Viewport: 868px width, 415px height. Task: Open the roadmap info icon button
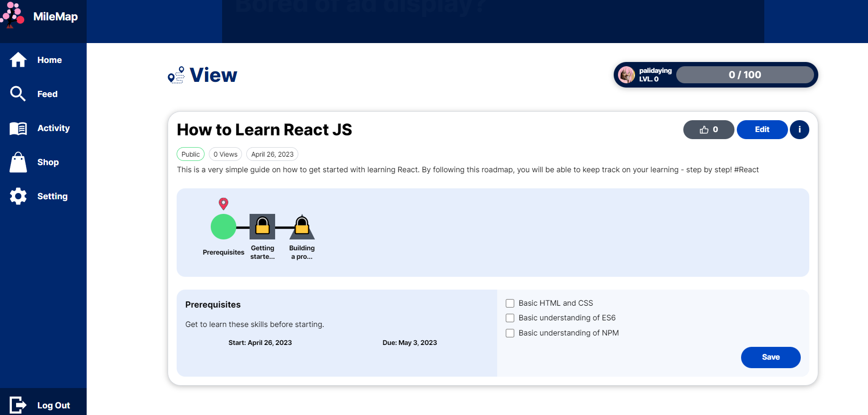pos(799,130)
